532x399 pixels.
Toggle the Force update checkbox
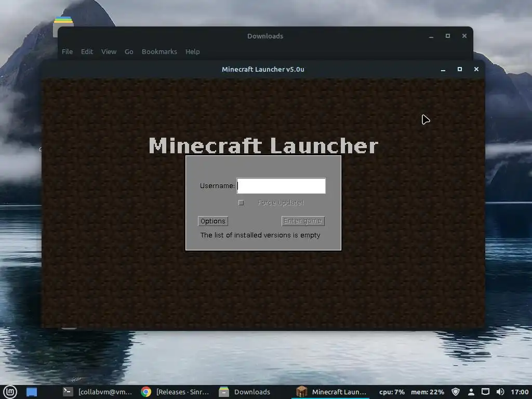[241, 203]
